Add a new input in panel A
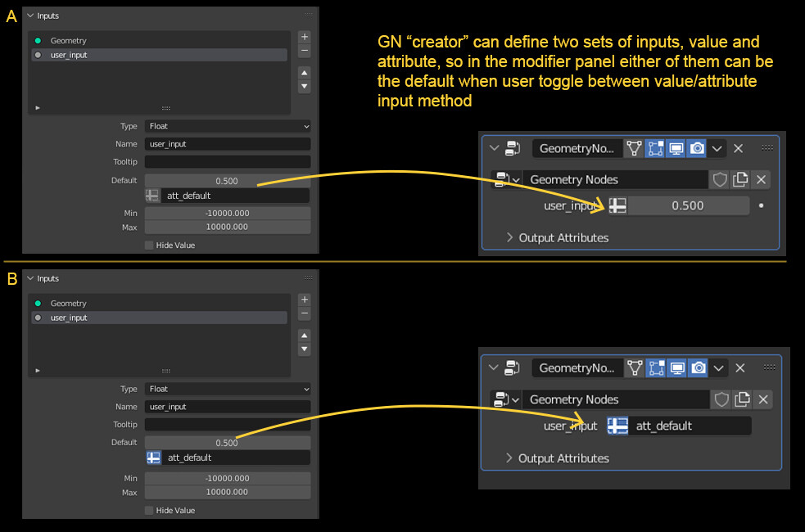The width and height of the screenshot is (805, 532). coord(305,37)
